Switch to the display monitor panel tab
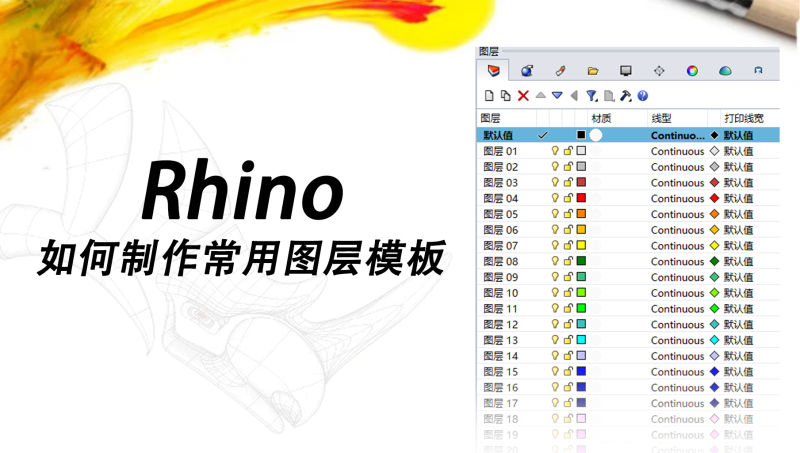The height and width of the screenshot is (453, 800). pyautogui.click(x=625, y=71)
